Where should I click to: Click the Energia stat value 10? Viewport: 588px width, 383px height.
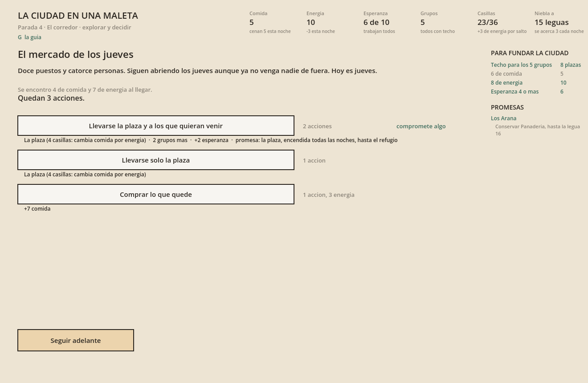click(310, 22)
